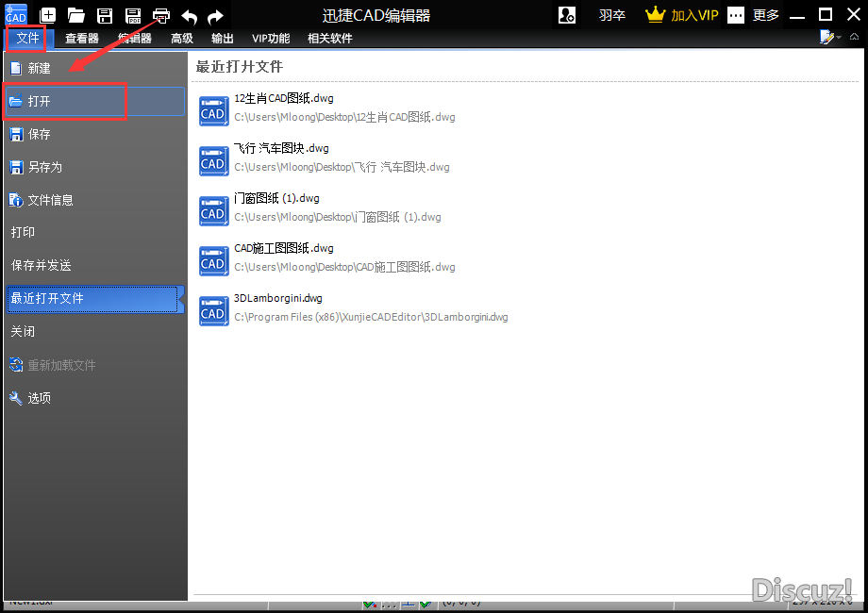868x613 pixels.
Task: Click the crown 加入VIP icon
Action: (656, 15)
